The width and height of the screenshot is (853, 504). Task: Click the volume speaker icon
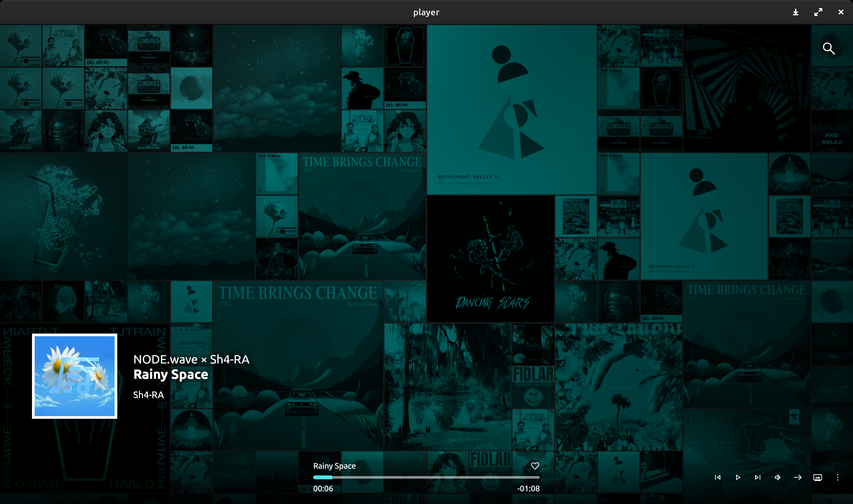778,477
